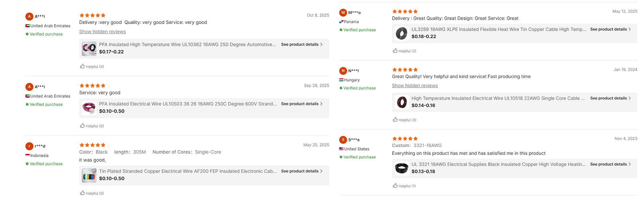Open the UL3289 XLPE wire product title
Screen dimensions: 644x201
point(498,29)
